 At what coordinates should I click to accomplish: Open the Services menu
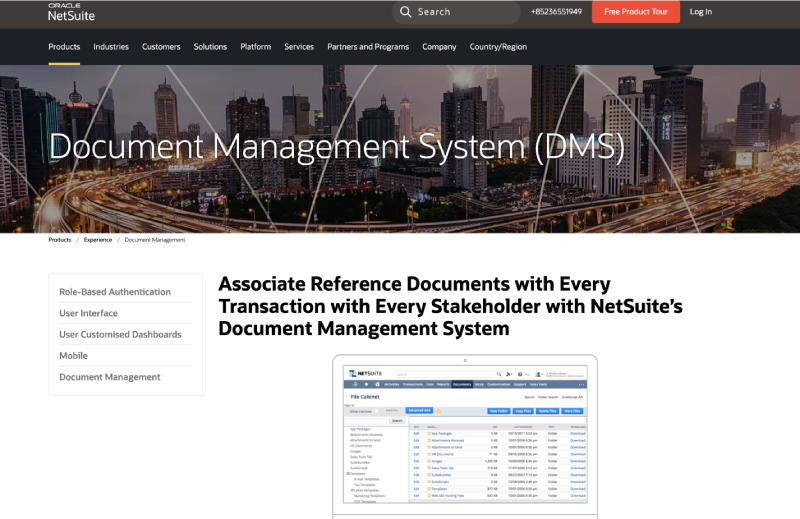click(x=299, y=46)
